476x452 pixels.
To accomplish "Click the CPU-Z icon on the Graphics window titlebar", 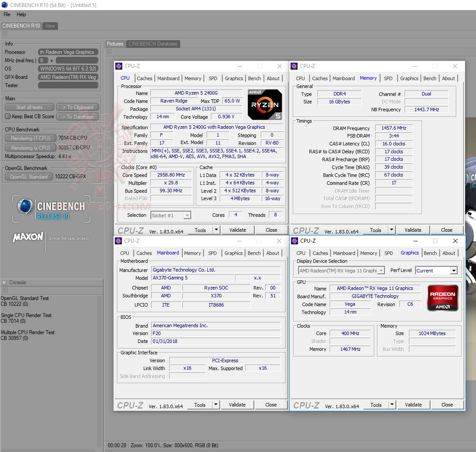I will click(x=294, y=241).
